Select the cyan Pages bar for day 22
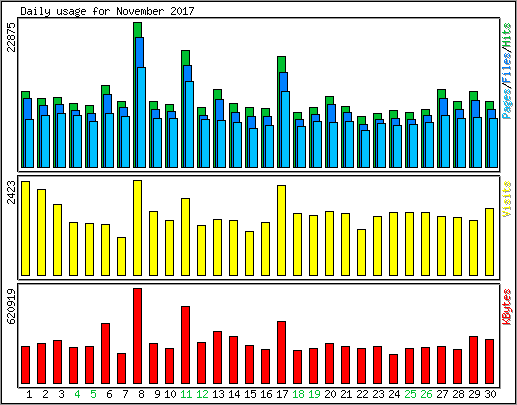Image resolution: width=517 pixels, height=405 pixels. point(366,149)
